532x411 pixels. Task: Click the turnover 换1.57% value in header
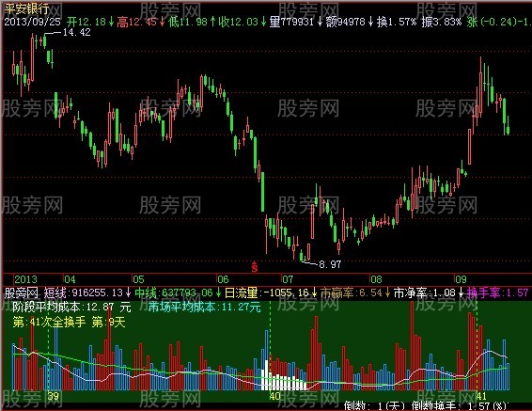coord(397,22)
